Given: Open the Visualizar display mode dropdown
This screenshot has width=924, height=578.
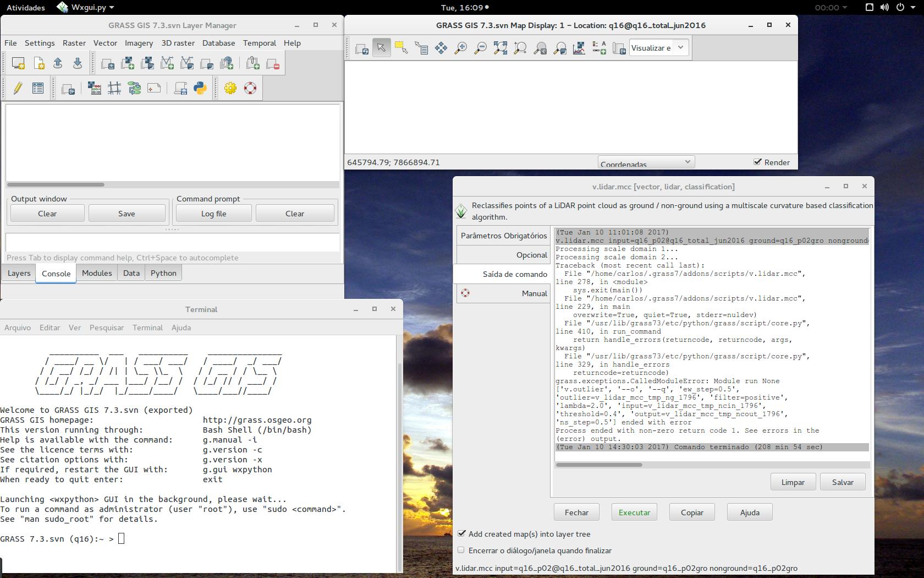Looking at the screenshot, I should pyautogui.click(x=659, y=48).
